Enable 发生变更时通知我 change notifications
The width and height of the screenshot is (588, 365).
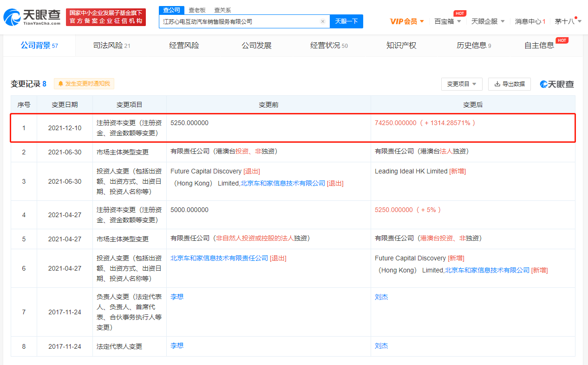84,84
